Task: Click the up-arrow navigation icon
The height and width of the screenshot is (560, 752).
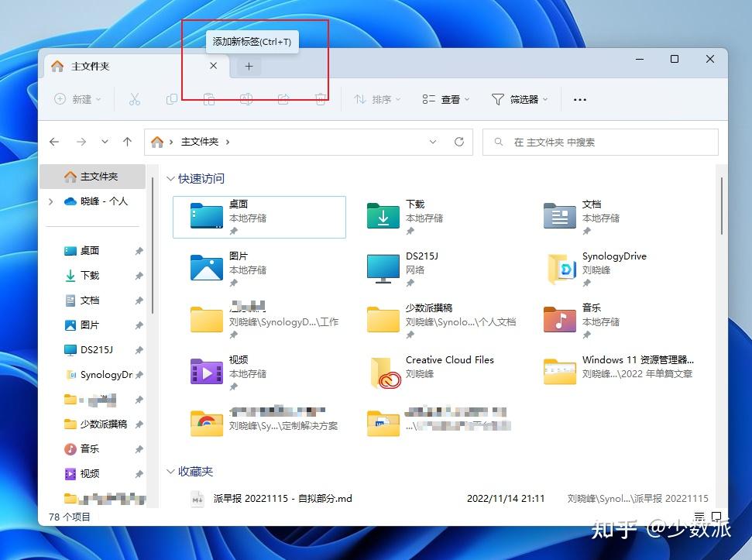Action: click(127, 142)
